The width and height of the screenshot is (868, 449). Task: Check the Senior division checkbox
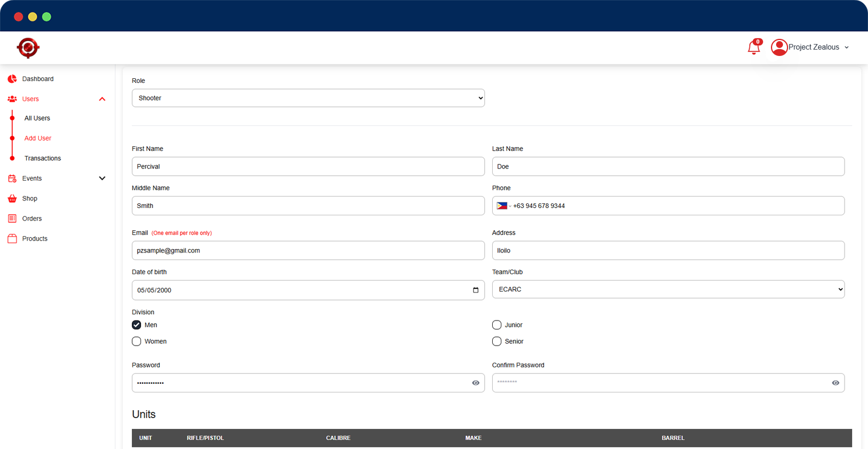(x=497, y=342)
